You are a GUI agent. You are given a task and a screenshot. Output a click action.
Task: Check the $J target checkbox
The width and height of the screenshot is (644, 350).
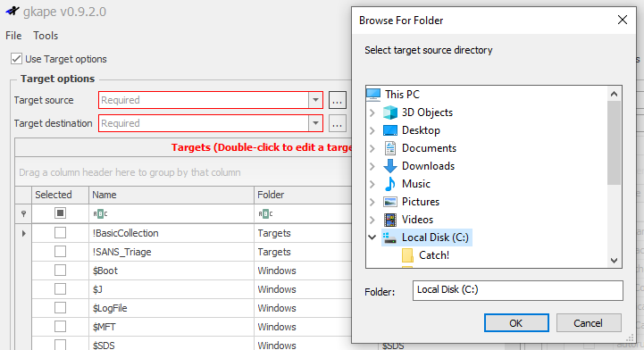coord(60,289)
